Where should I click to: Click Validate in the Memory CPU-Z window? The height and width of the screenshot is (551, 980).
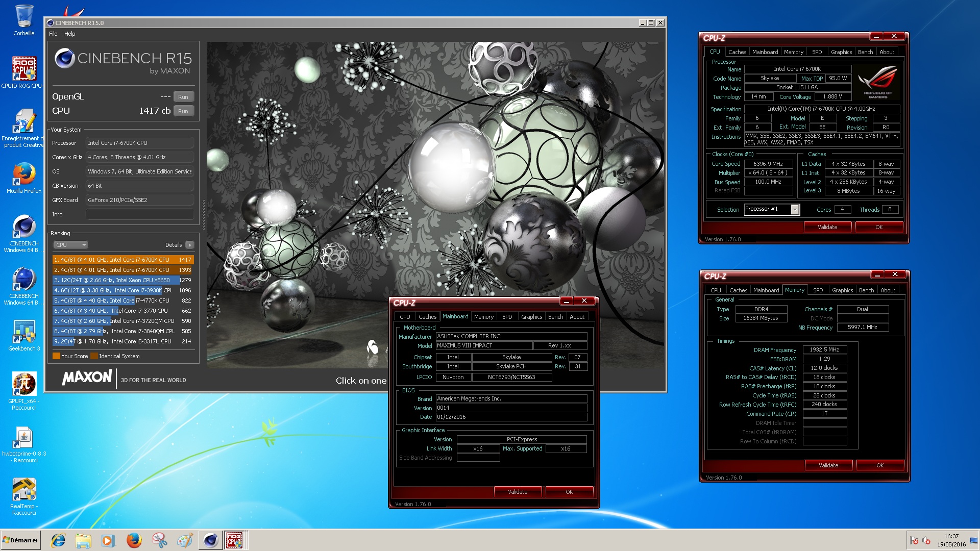click(828, 465)
